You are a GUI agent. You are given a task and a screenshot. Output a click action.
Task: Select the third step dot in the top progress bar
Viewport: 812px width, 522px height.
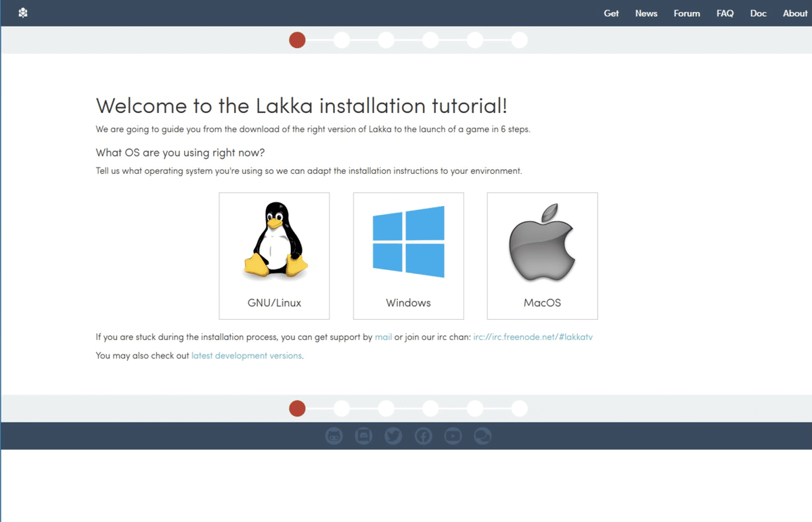(386, 41)
